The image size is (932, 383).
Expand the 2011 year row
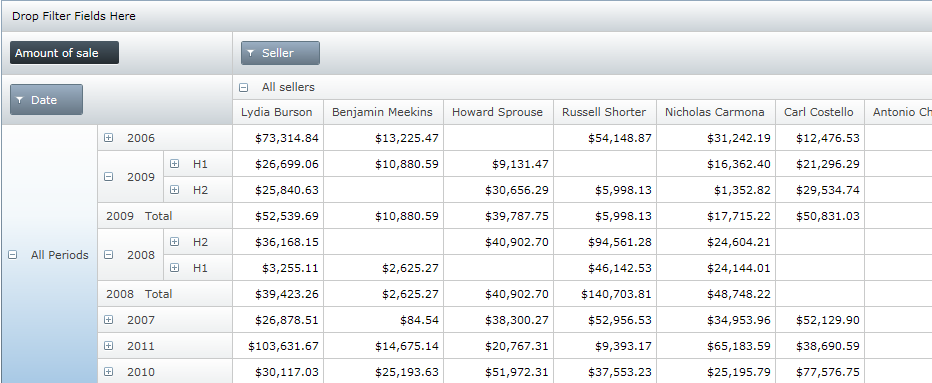coord(108,346)
